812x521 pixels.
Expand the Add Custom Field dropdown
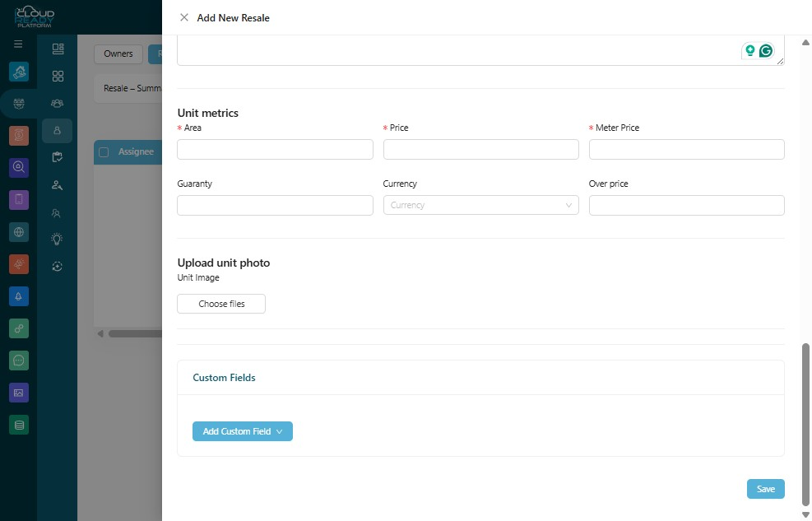(243, 431)
